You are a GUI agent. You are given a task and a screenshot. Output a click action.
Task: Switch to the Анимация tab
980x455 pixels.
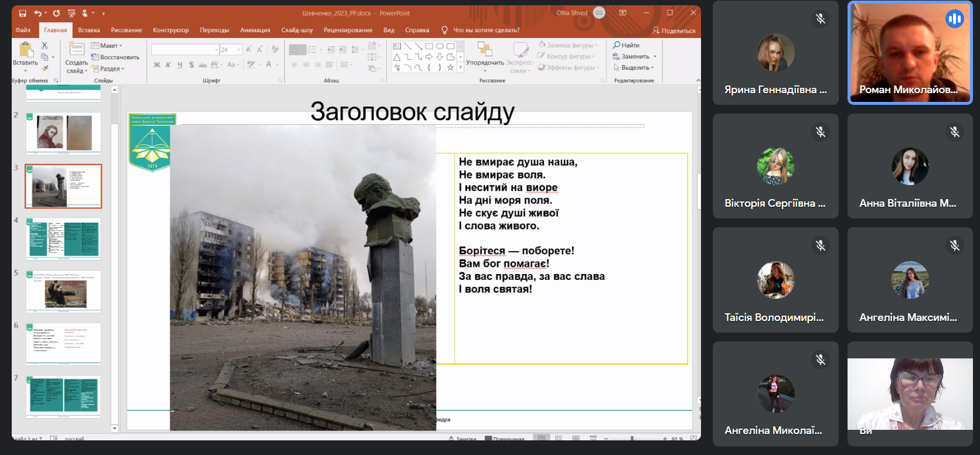[255, 30]
